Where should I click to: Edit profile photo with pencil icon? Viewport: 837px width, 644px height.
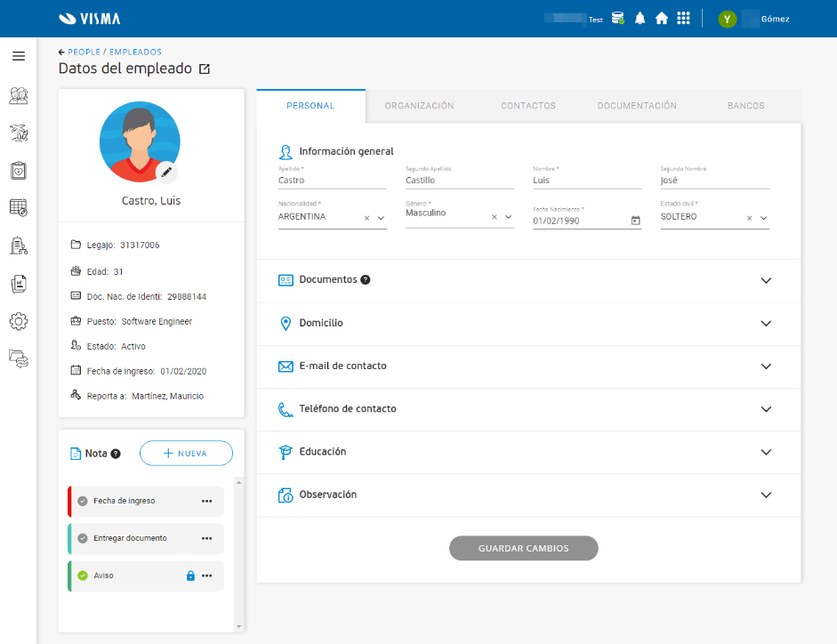click(x=165, y=172)
